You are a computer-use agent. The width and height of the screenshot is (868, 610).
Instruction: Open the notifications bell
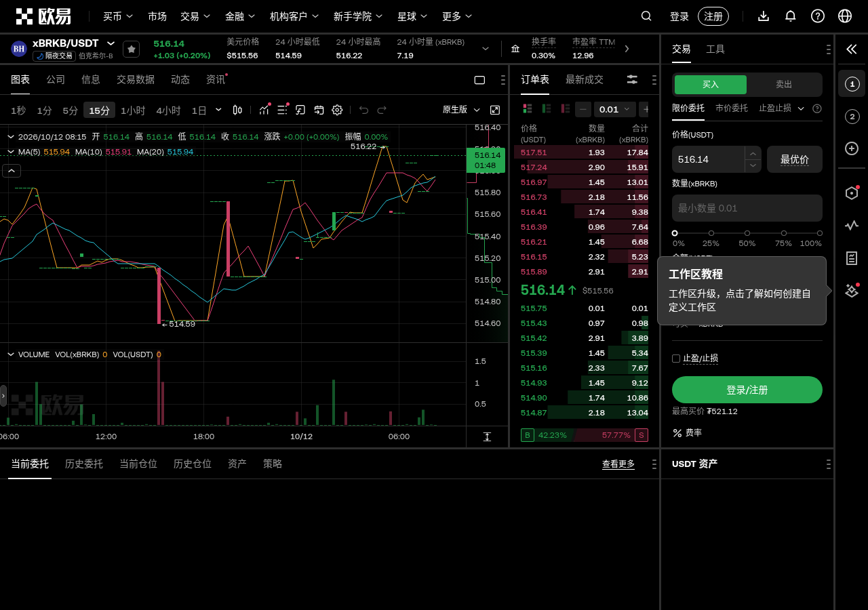[791, 16]
